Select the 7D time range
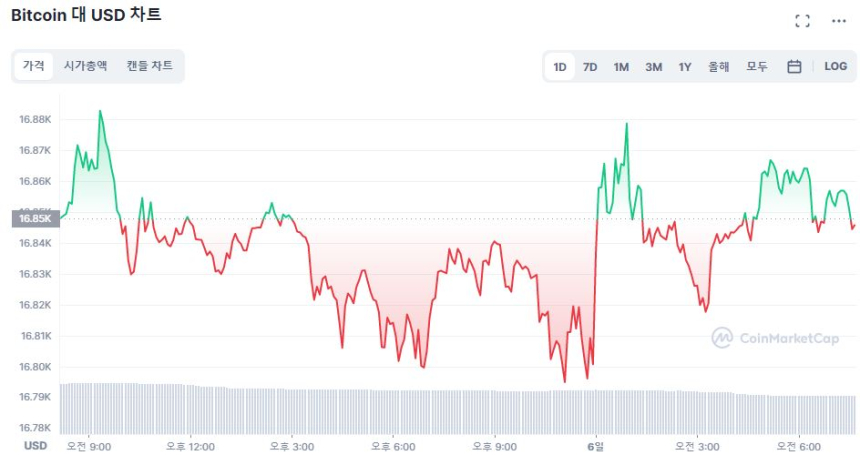Screen dimensions: 860x455 pos(590,67)
